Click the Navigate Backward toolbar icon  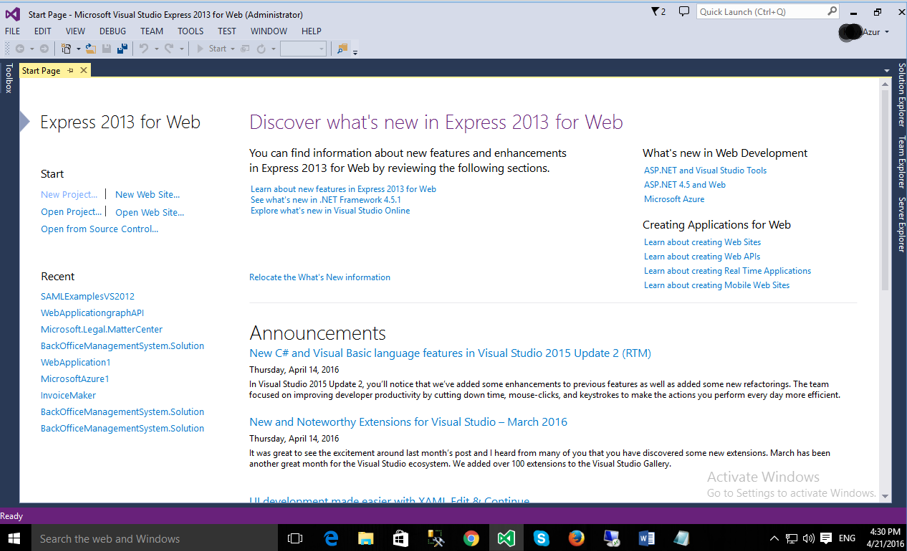coord(20,49)
